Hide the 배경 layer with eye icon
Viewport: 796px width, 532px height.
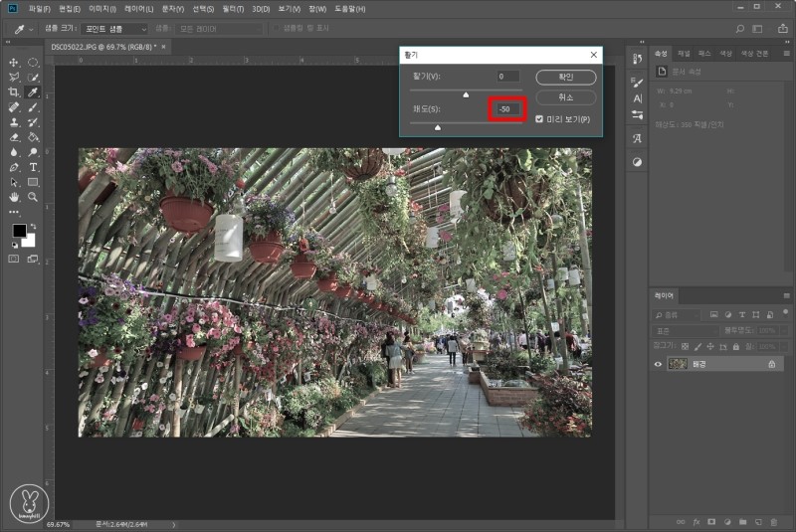658,365
